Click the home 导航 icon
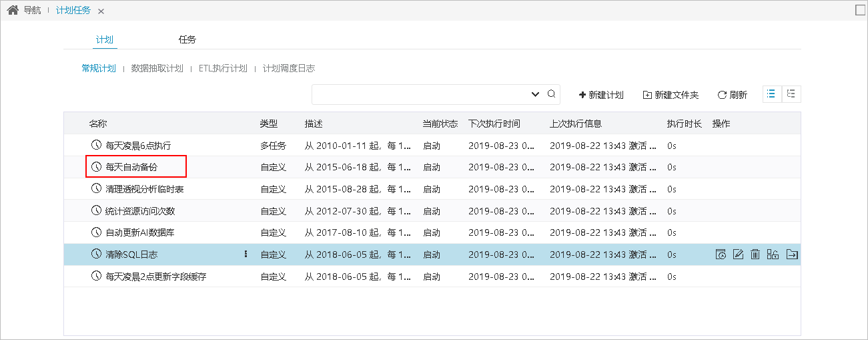The image size is (868, 340). 13,11
